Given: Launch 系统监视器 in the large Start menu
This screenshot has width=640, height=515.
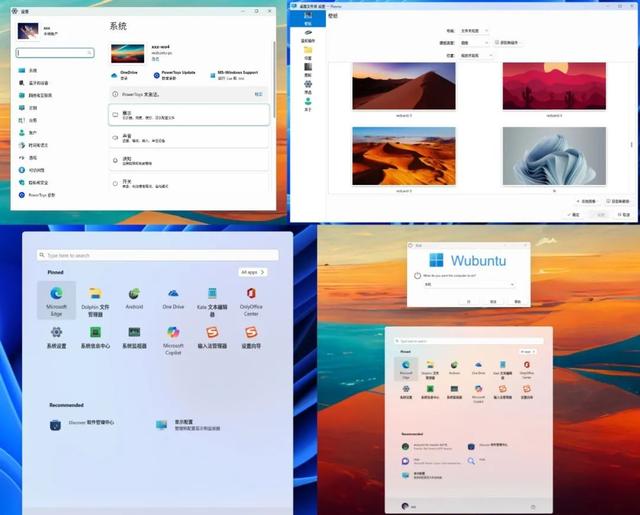Looking at the screenshot, I should 134,337.
